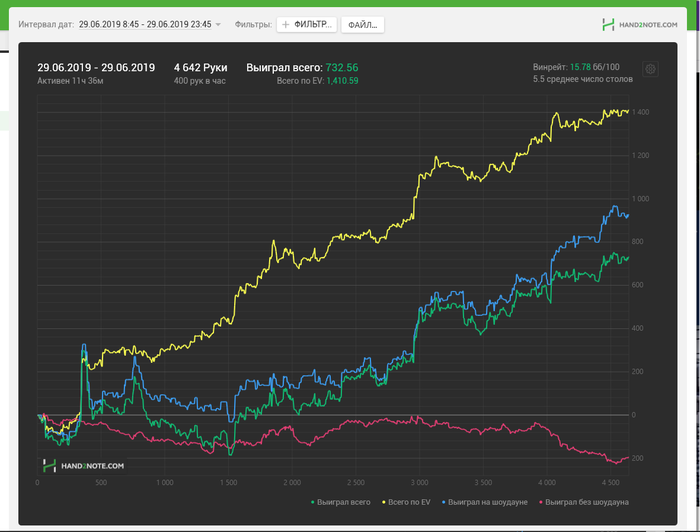Click the EV total value 1,410.59
700x532 pixels.
tap(342, 81)
